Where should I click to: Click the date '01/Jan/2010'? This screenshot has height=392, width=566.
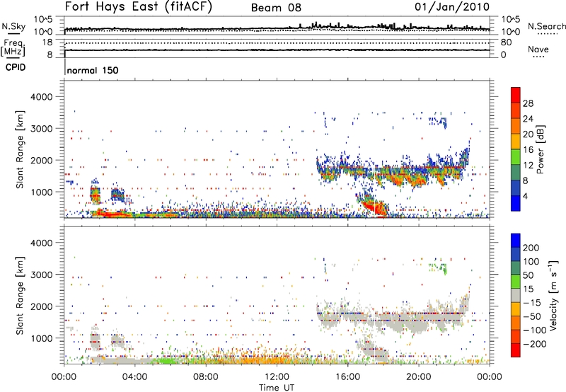point(452,6)
